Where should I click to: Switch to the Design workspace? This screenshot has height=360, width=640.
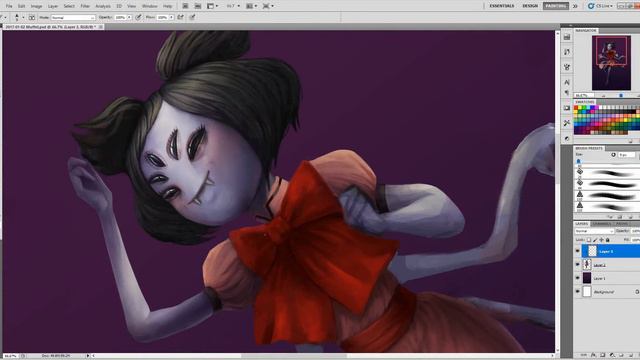pyautogui.click(x=530, y=6)
